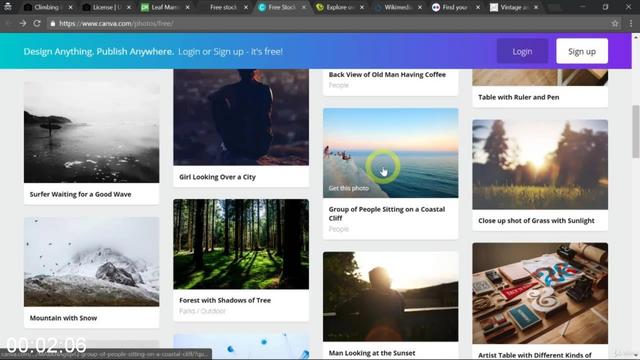Click the 'Man Looking at the Sunset' title
The image size is (640, 360).
(372, 353)
